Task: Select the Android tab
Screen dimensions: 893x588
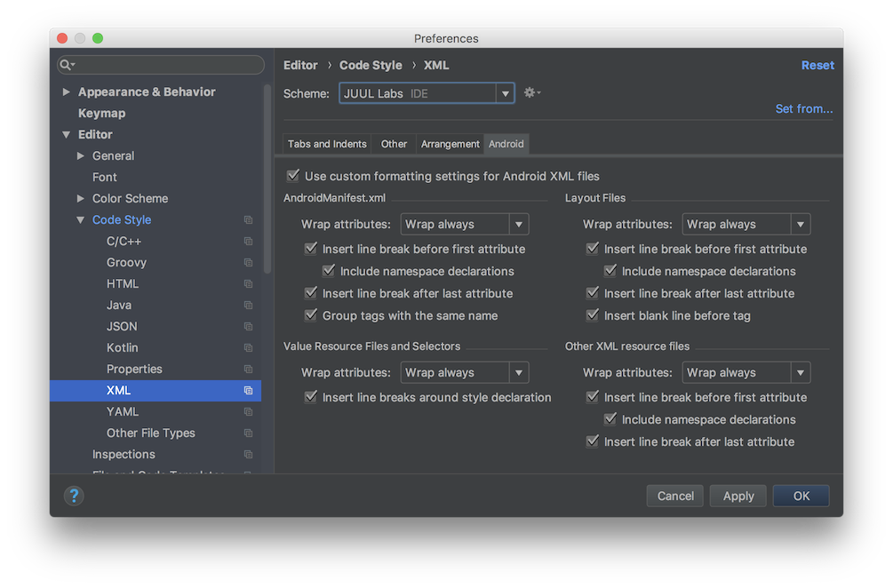Action: [x=506, y=144]
